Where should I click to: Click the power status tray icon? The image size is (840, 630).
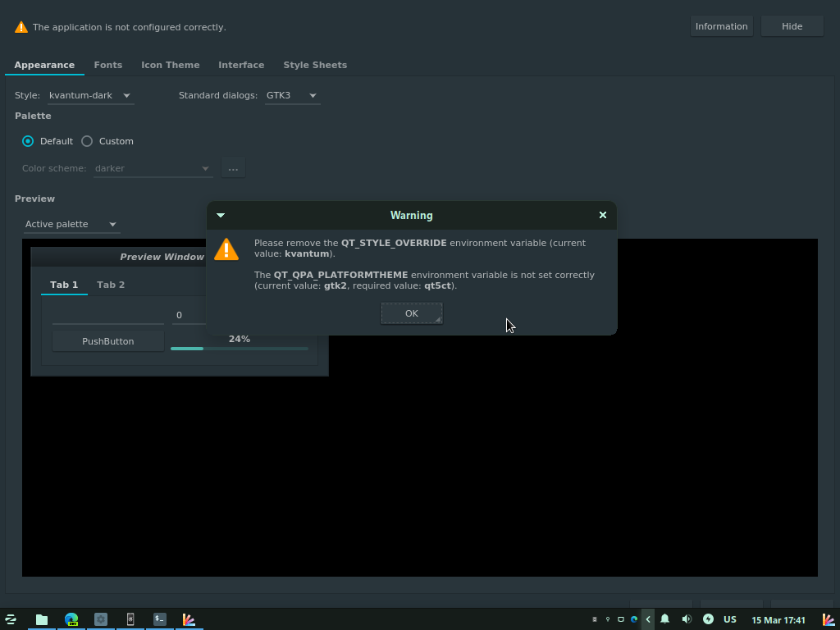[x=708, y=619]
